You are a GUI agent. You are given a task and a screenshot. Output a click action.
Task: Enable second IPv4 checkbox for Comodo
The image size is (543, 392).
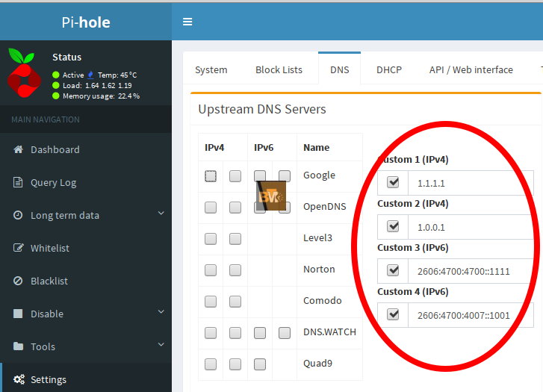coord(235,301)
